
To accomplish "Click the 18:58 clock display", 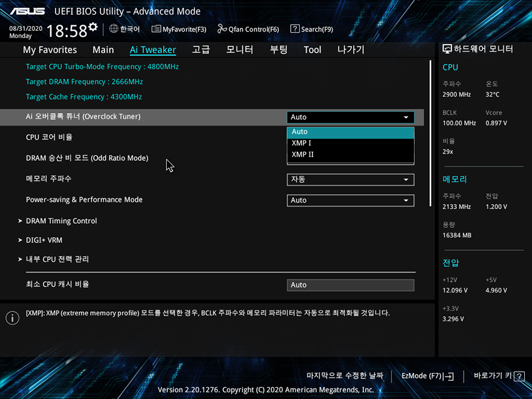I will pyautogui.click(x=67, y=31).
